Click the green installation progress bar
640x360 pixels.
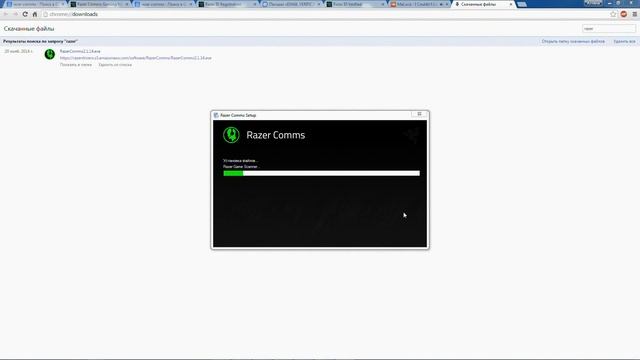pyautogui.click(x=322, y=173)
